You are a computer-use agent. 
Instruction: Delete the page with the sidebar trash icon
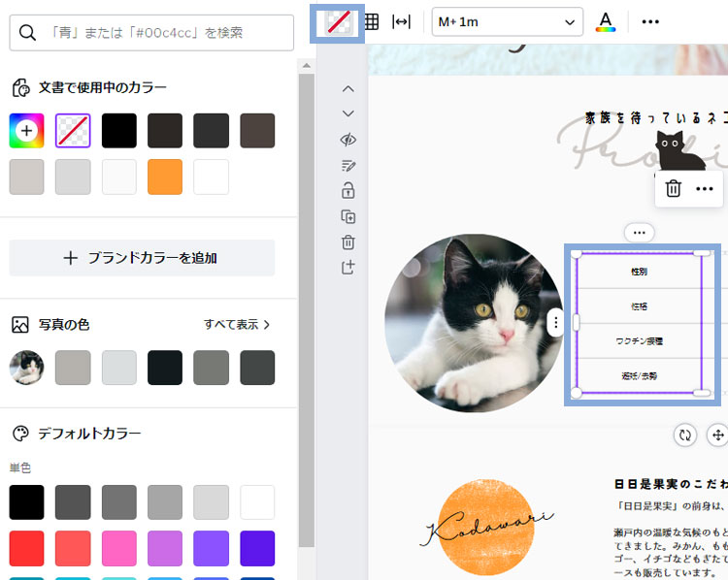pos(348,242)
